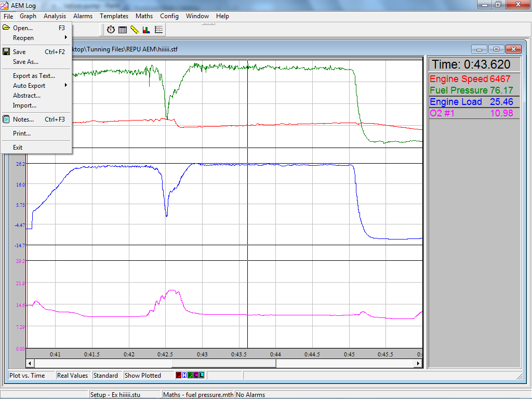
Task: Open the Alarms menu
Action: point(83,16)
